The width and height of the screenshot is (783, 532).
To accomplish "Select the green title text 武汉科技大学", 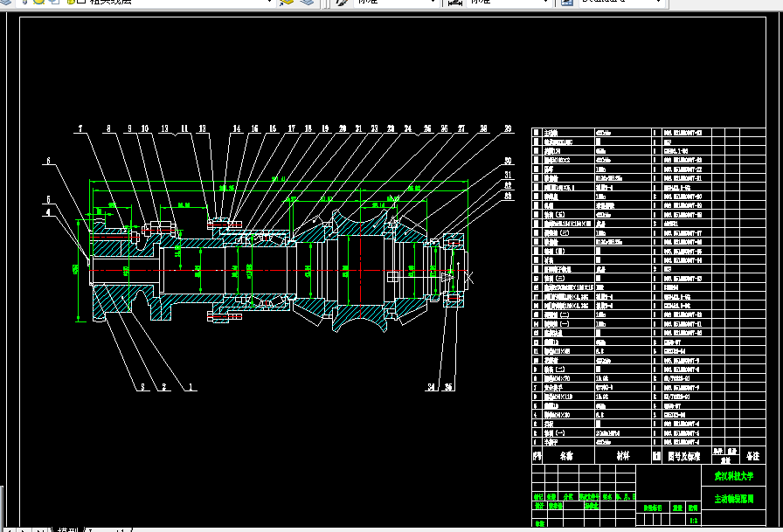I will (733, 476).
